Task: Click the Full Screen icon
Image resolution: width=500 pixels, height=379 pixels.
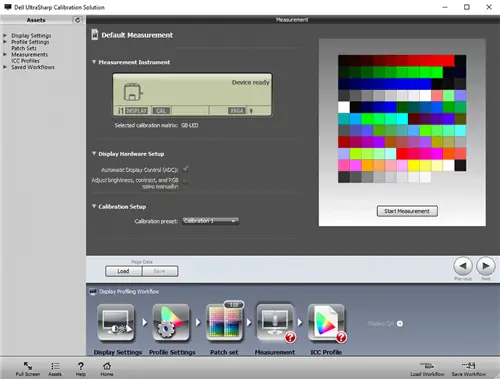Action: [x=28, y=366]
